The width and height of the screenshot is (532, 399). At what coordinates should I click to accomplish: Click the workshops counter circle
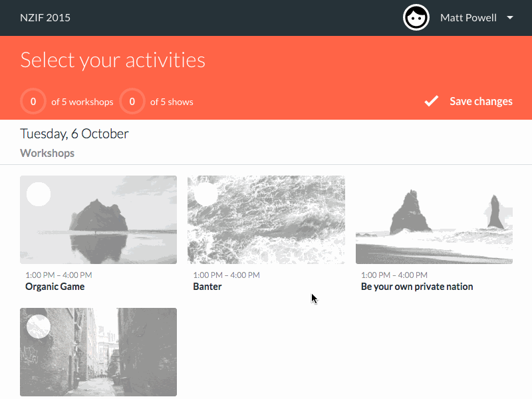33,102
